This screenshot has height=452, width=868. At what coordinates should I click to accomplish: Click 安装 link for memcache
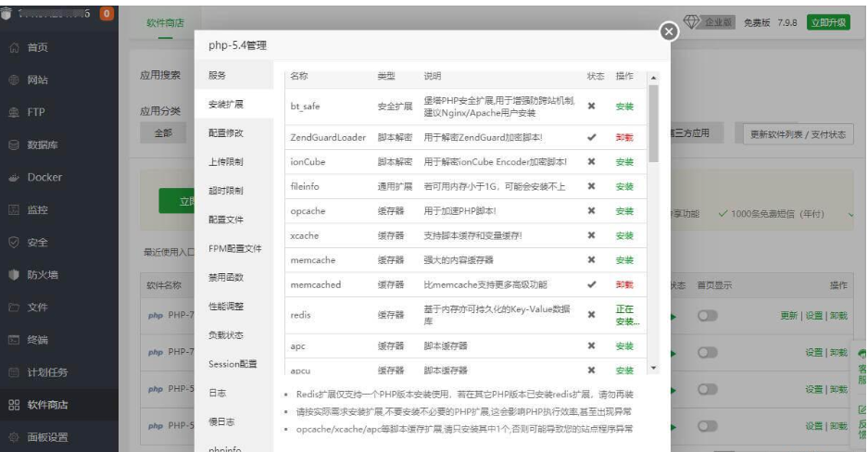tap(624, 260)
